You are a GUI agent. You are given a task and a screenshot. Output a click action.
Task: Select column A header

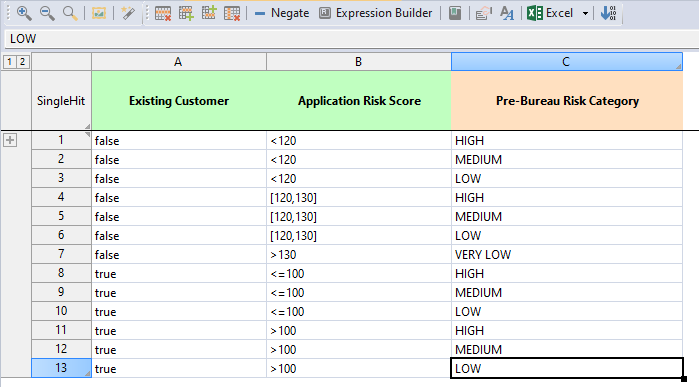click(x=179, y=62)
